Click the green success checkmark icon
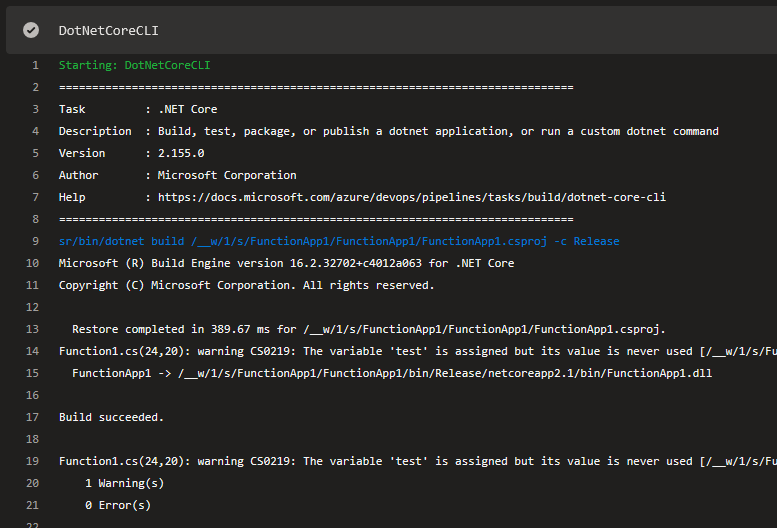This screenshot has width=777, height=528. coord(31,30)
